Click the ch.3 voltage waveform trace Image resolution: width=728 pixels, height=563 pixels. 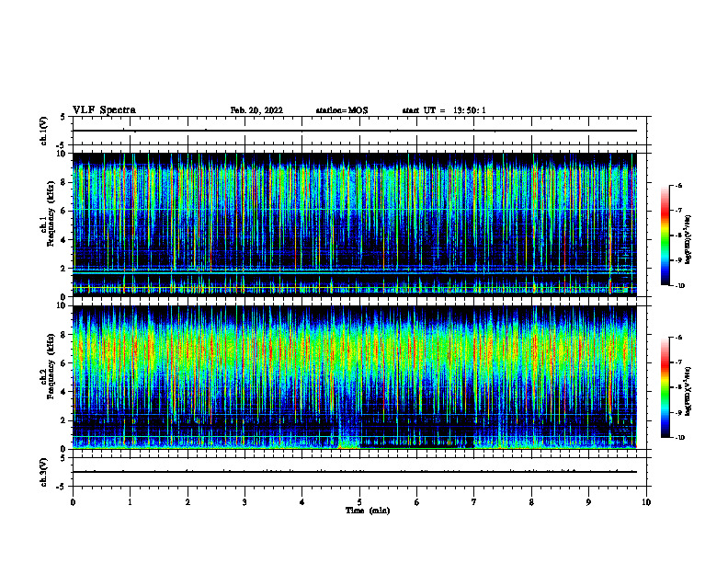coord(355,472)
